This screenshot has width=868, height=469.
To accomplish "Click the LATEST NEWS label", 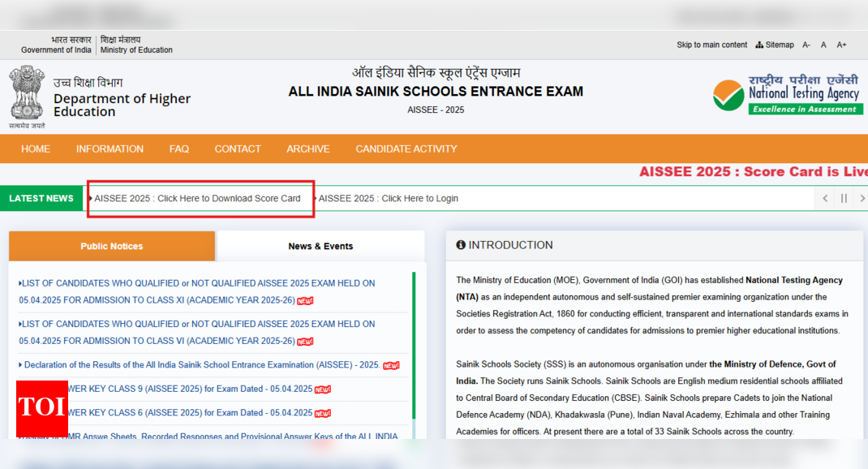I will pos(41,198).
